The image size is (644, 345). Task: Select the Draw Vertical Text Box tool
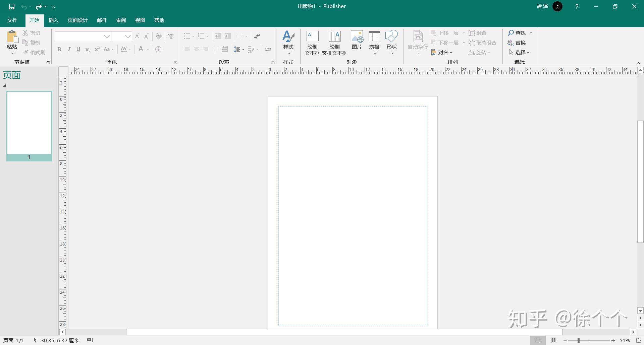click(x=334, y=43)
